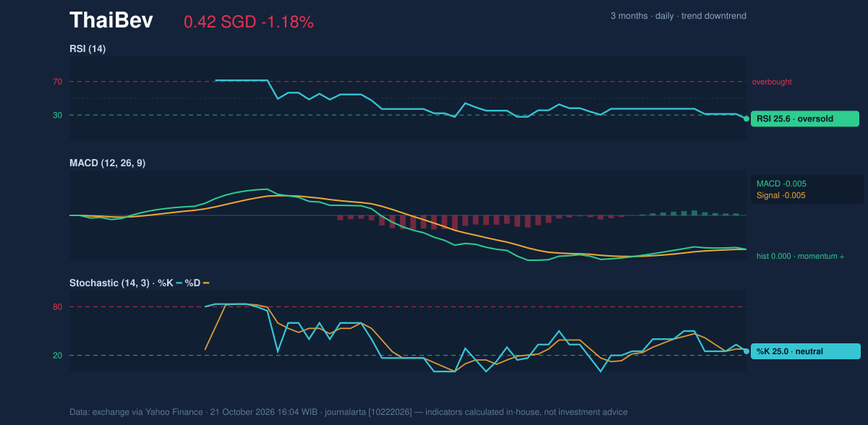Click the red 'overbought' label

pyautogui.click(x=772, y=82)
